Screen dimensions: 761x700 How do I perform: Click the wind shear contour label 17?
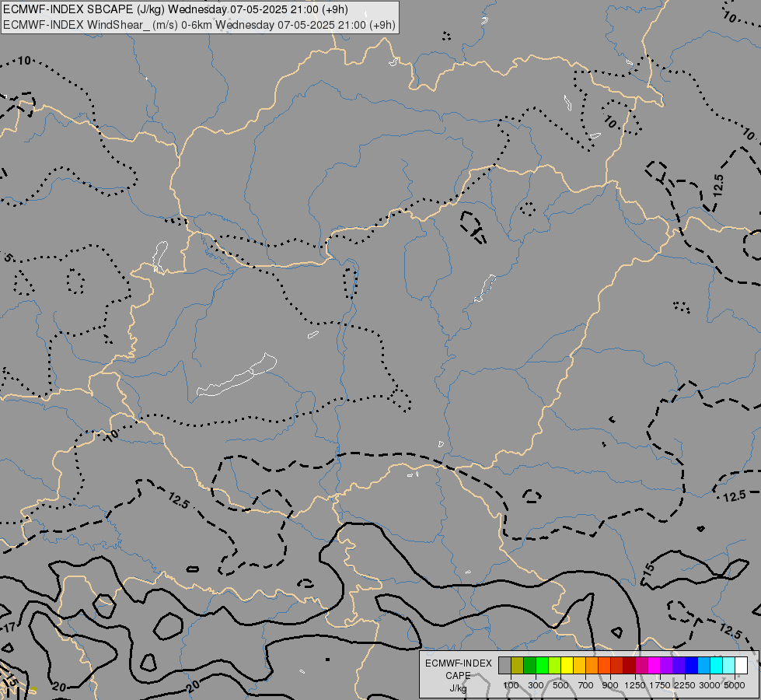coord(9,628)
